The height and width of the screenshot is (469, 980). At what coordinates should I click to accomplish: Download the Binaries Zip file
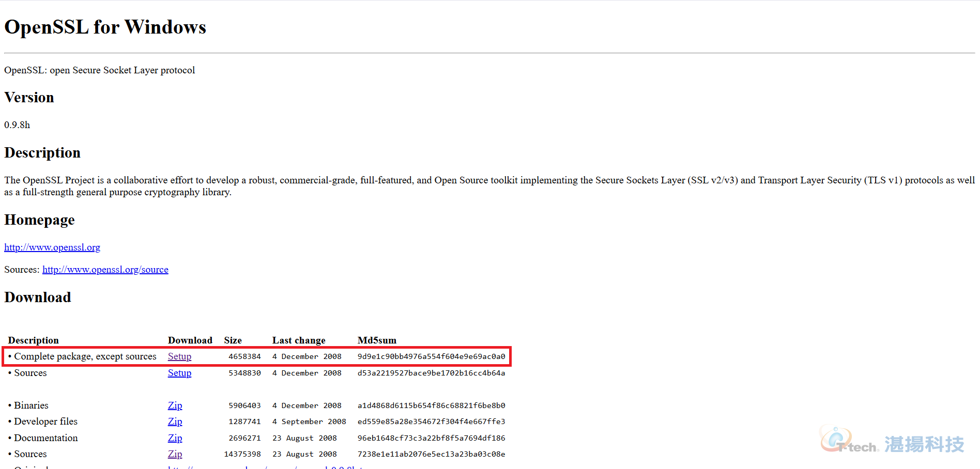[x=175, y=405]
